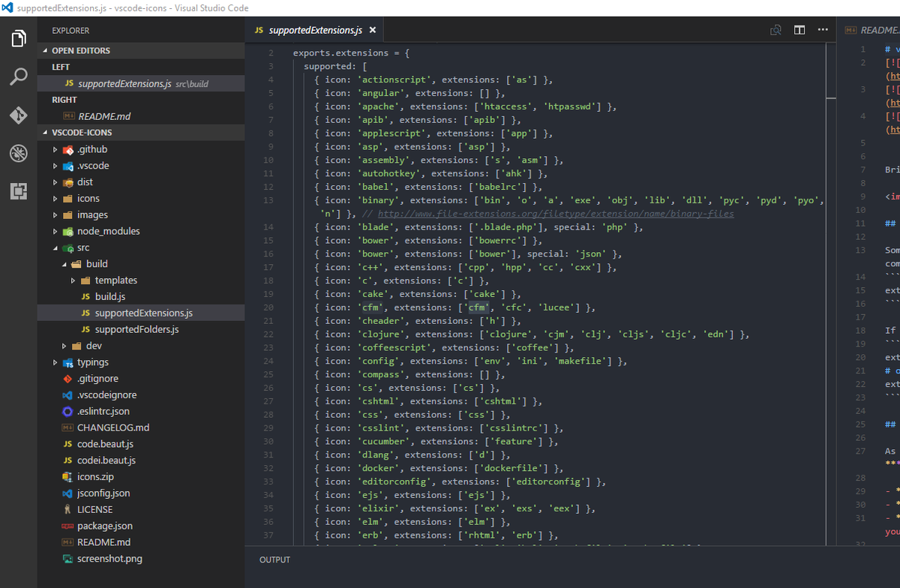Viewport: 900px width, 588px height.
Task: Open CHANGELOG.md in the explorer
Action: pos(141,427)
